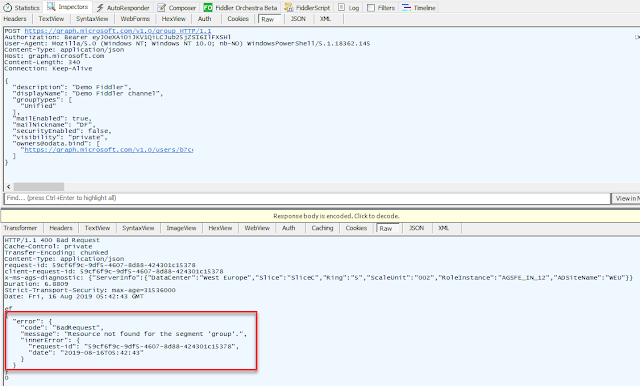
Task: Select request Cookies inspector tab
Action: pos(238,19)
